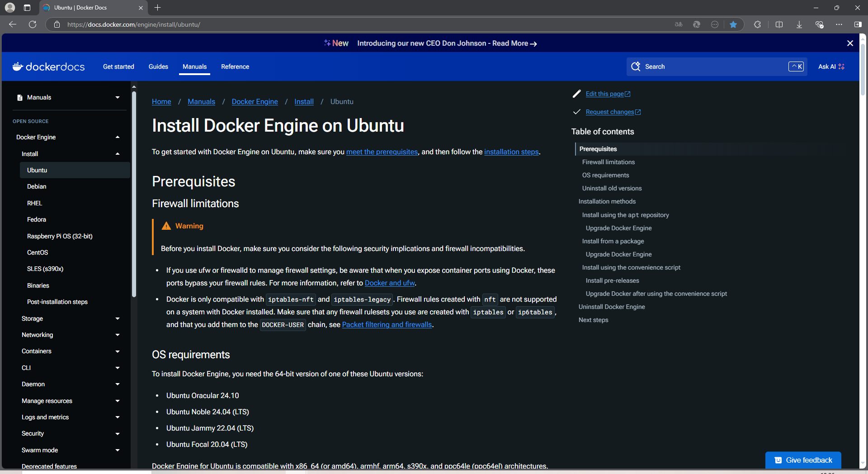This screenshot has width=868, height=474.
Task: Open the downloads icon
Action: 799,24
